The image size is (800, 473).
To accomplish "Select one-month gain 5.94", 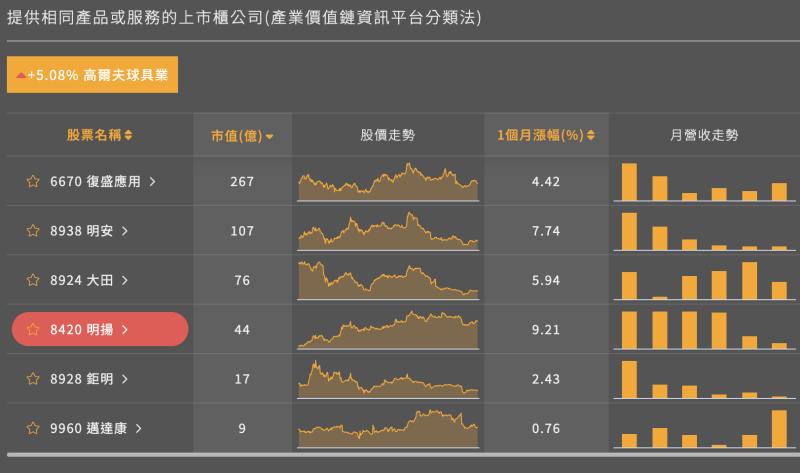I will [x=546, y=280].
